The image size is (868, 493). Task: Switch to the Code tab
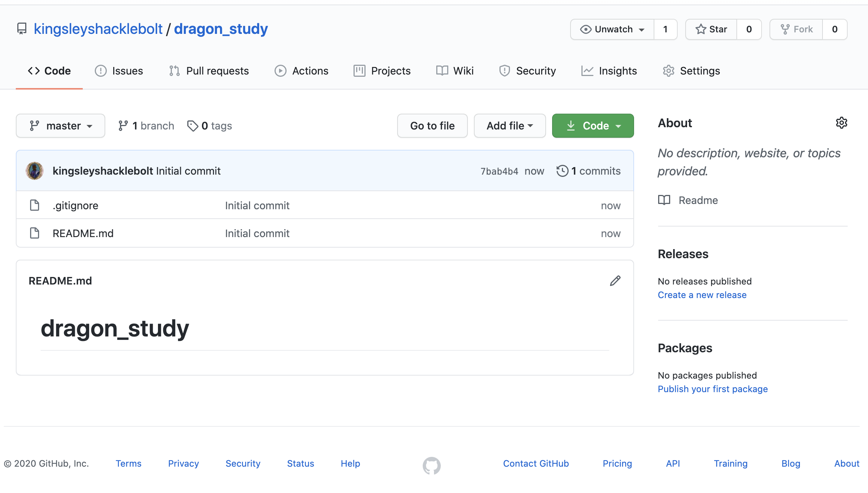click(49, 71)
